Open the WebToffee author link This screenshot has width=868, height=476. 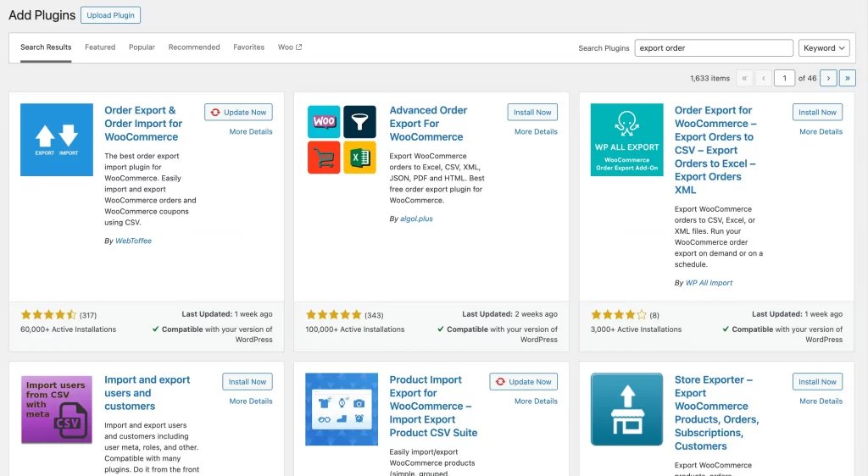[x=133, y=241]
